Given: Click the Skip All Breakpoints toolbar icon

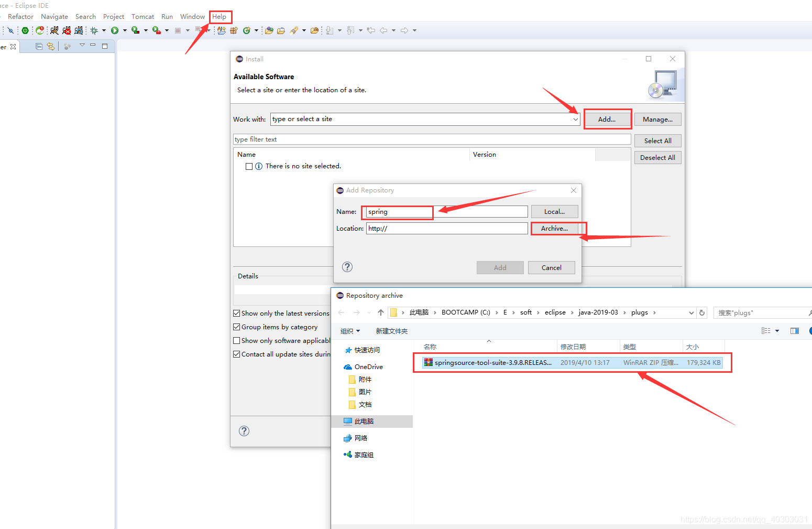Looking at the screenshot, I should [10, 30].
